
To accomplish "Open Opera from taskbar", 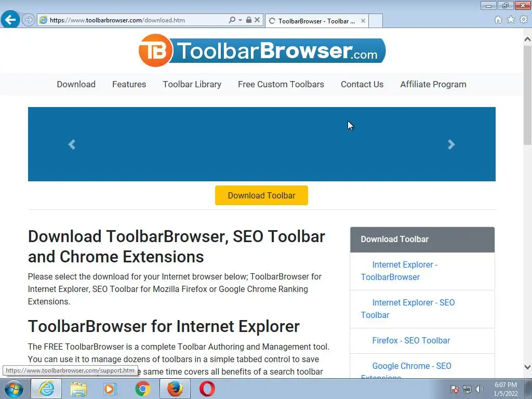I will click(207, 389).
